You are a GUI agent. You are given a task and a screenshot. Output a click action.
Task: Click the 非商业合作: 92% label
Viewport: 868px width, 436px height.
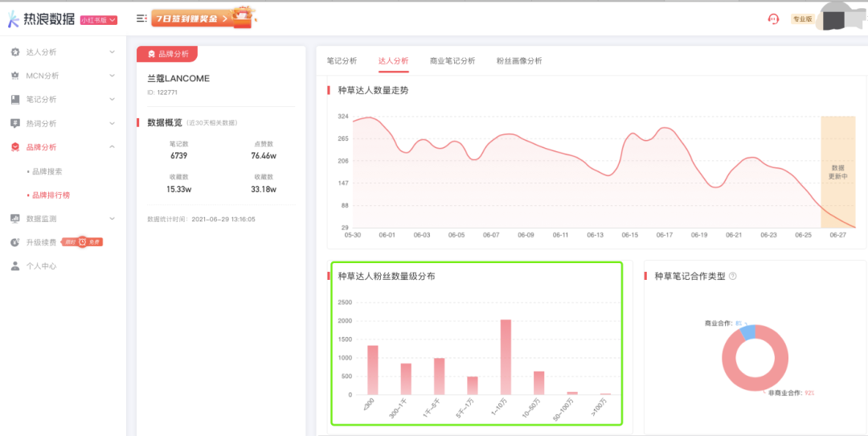(x=791, y=393)
